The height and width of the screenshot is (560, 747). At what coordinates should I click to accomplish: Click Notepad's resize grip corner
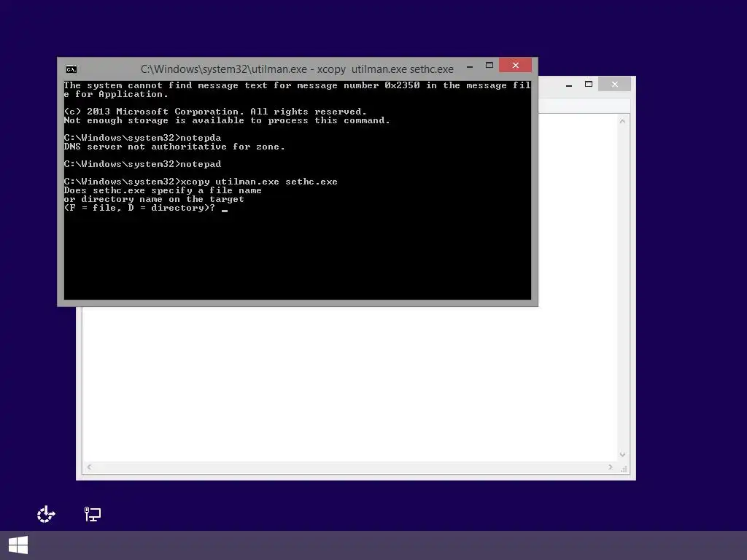point(624,469)
